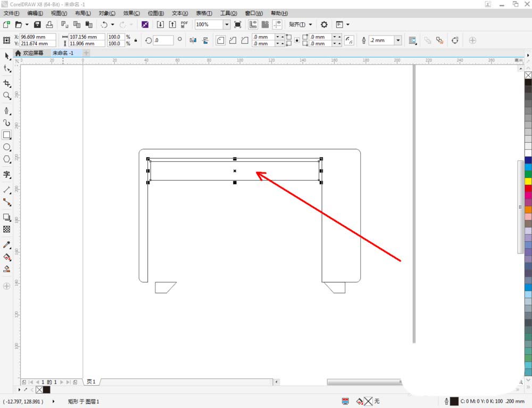Select the Crop tool

coord(7,84)
